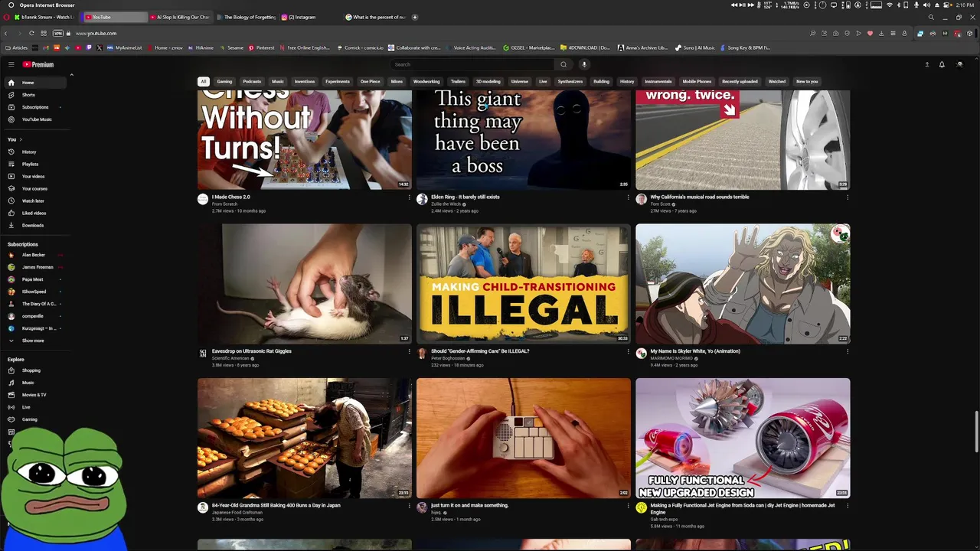
Task: Open the YouTube hamburger guide menu
Action: pos(11,64)
